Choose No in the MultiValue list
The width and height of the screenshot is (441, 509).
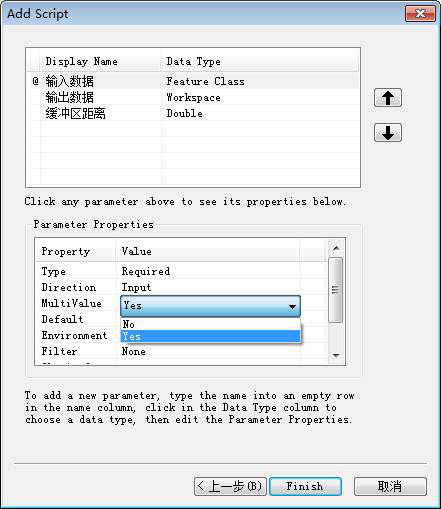click(210, 324)
